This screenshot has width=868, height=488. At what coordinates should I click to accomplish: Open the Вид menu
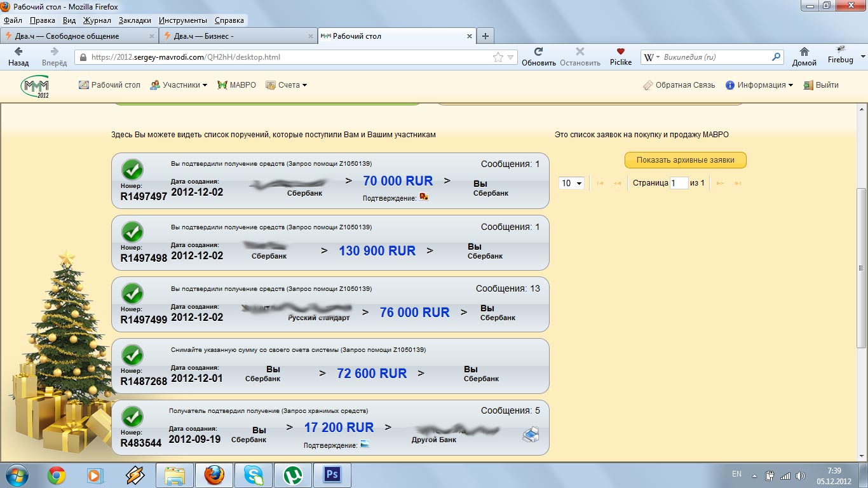tap(69, 20)
